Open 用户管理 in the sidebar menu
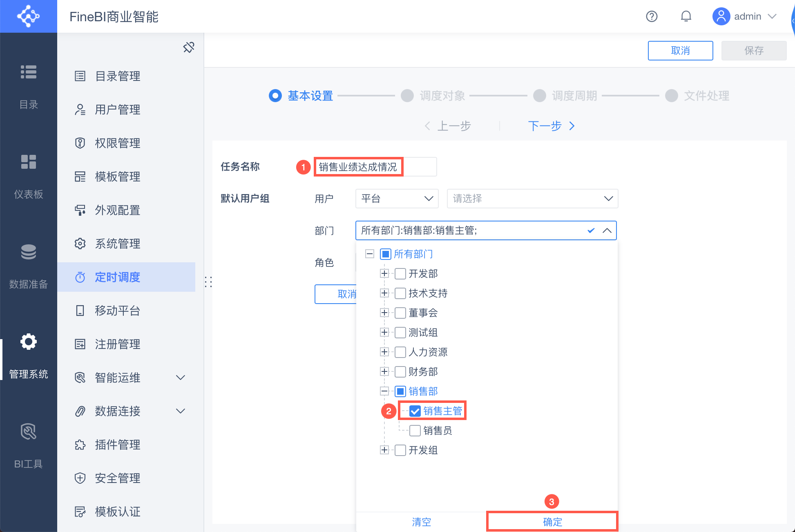 (118, 110)
